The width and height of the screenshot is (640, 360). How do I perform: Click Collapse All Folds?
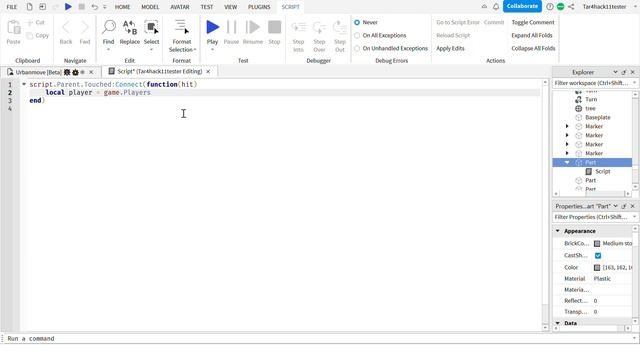point(533,49)
